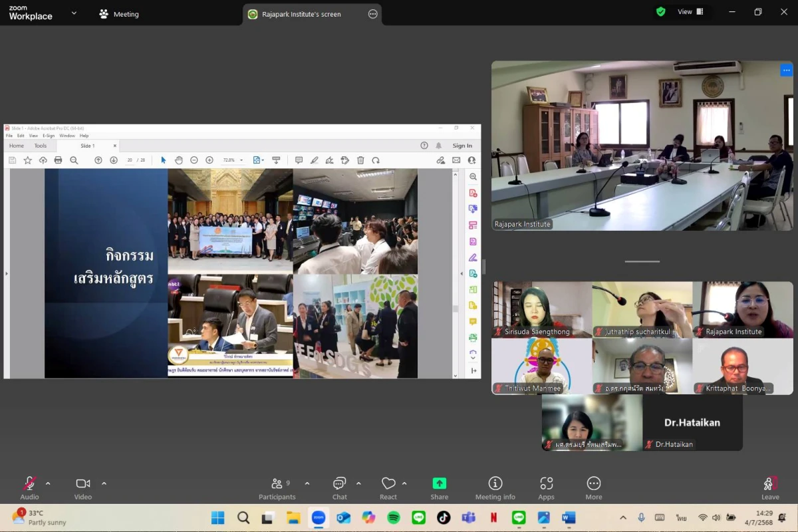This screenshot has width=798, height=532.
Task: Click the React heart icon
Action: pos(388,488)
